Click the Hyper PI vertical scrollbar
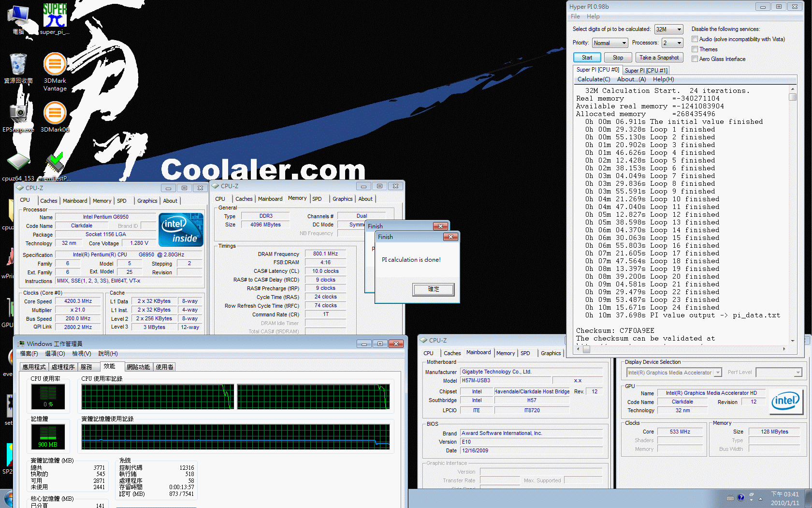This screenshot has height=508, width=812. click(792, 215)
